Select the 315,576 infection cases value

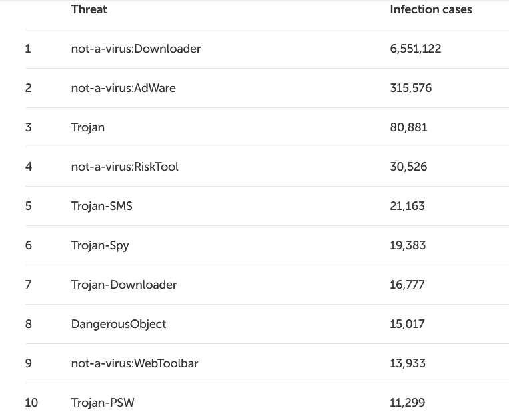410,88
